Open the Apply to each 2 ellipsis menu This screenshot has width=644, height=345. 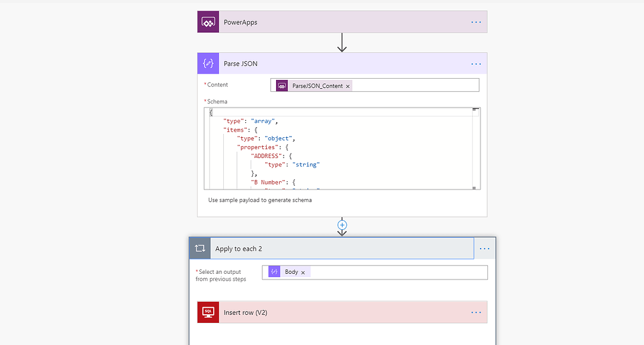484,249
